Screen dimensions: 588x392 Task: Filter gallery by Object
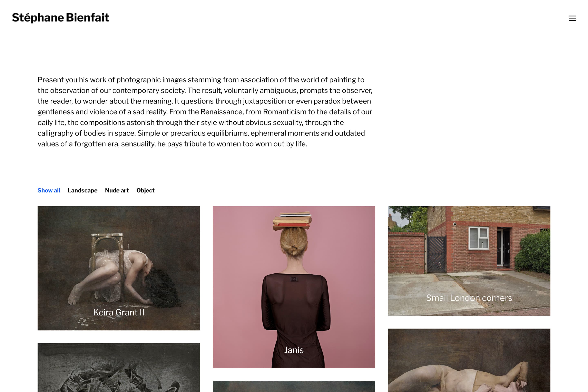[145, 191]
